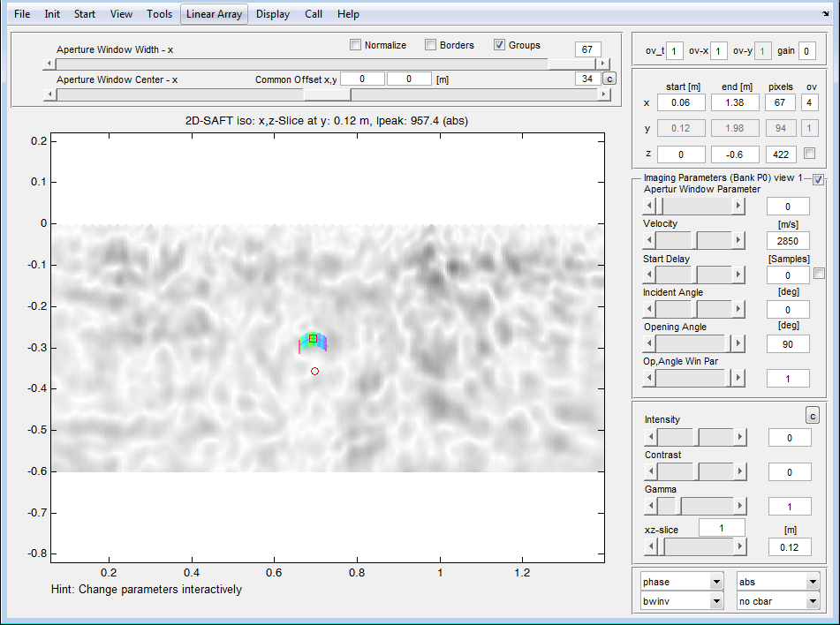
Task: Click right arrow of Apertur Window Parameter slider
Action: [738, 206]
